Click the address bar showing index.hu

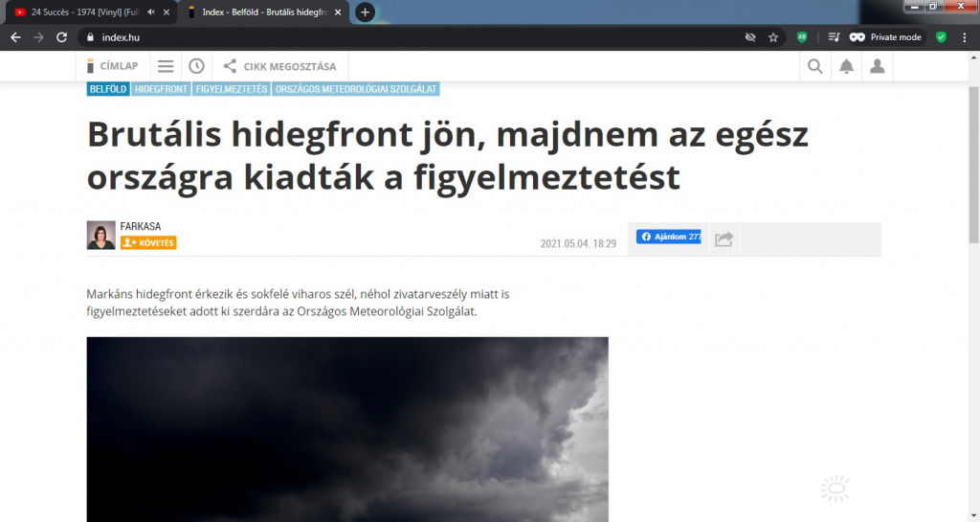tap(383, 37)
